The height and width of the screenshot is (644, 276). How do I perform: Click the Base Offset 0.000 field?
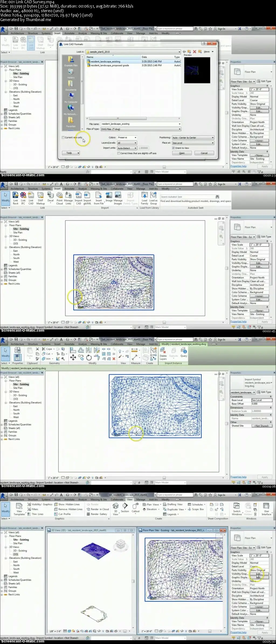pos(261,404)
